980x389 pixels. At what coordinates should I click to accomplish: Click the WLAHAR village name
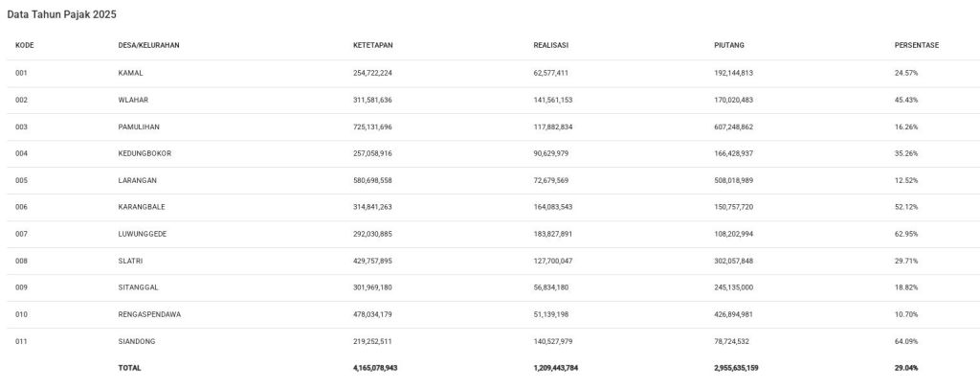coord(133,100)
